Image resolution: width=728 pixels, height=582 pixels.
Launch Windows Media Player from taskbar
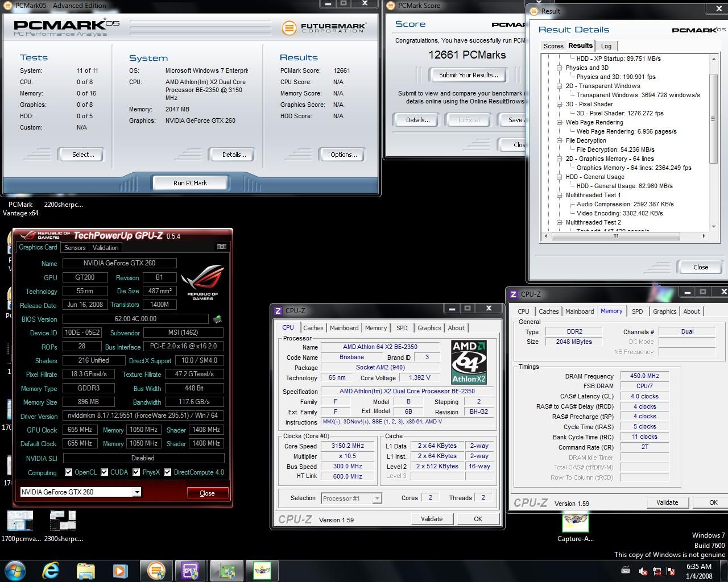coord(120,570)
